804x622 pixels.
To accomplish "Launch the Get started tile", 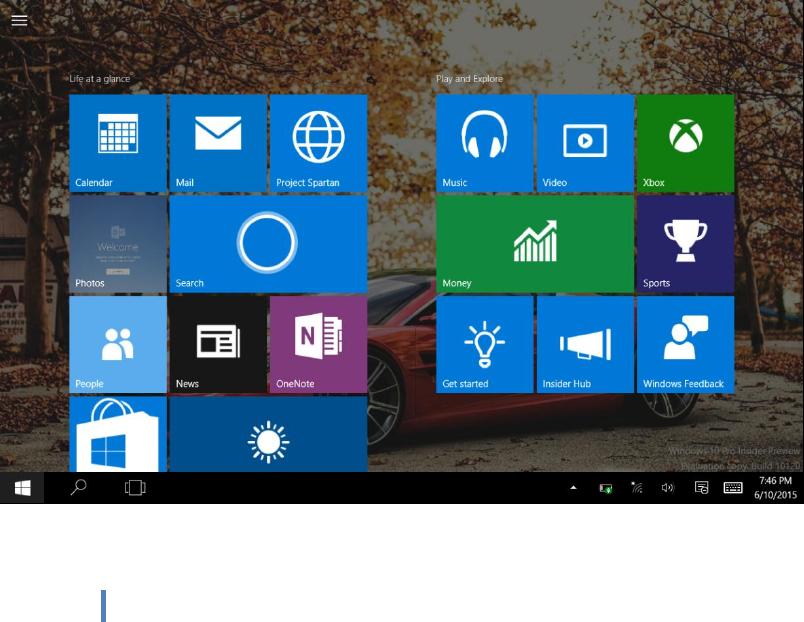I will click(485, 344).
